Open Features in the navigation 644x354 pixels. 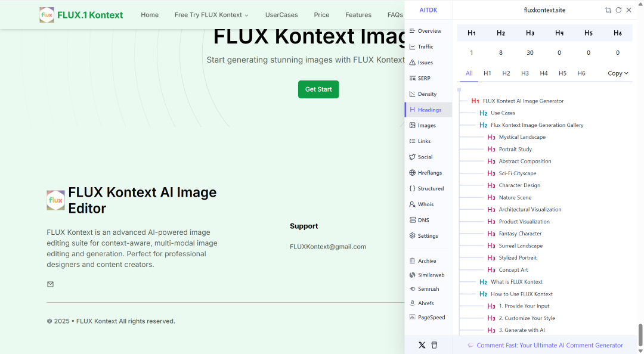click(x=358, y=15)
